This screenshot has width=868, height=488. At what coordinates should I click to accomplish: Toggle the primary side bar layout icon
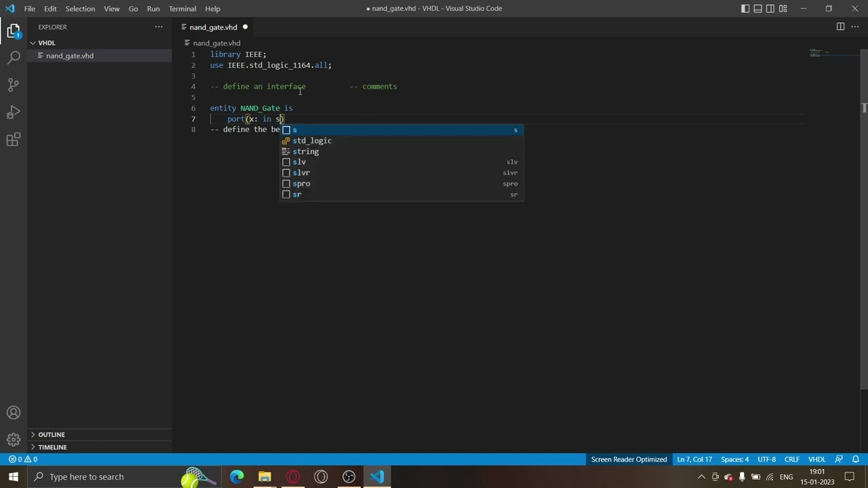[x=745, y=9]
